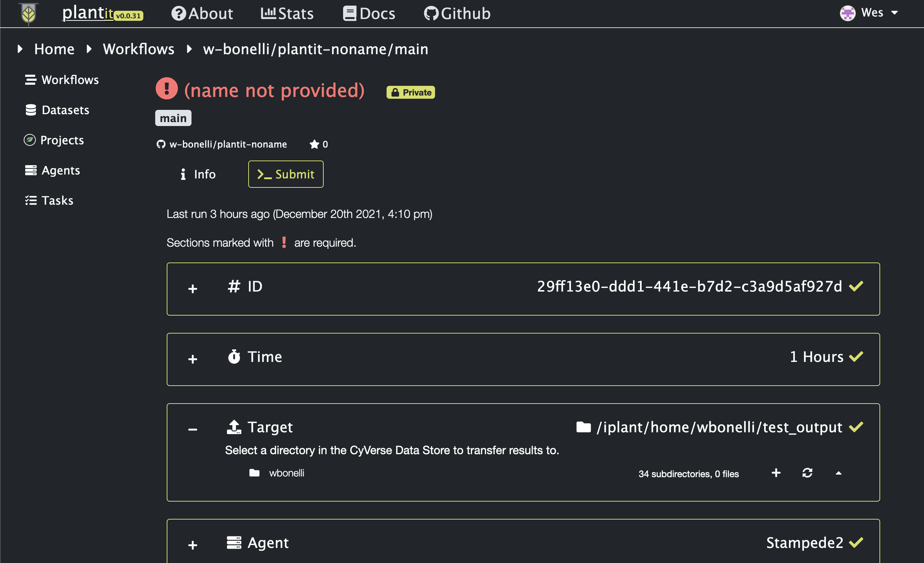This screenshot has width=924, height=563.
Task: Click the GitHub icon for w-bonelli/plantit-noname
Action: pos(161,144)
